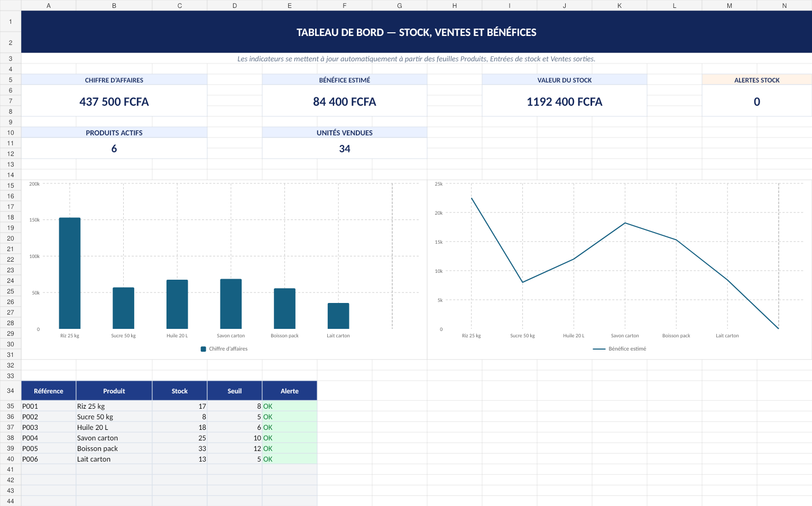Click the Sucre 50 kg bar
This screenshot has height=506, width=812.
(123, 308)
